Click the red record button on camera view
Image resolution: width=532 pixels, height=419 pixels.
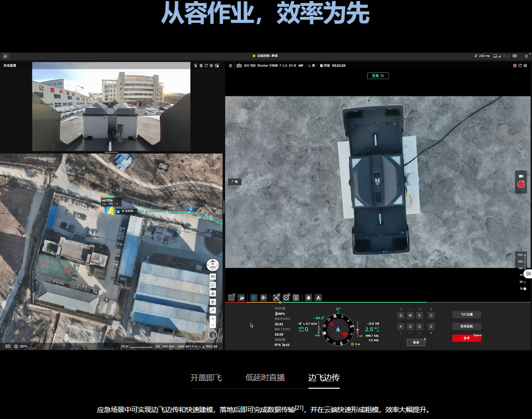tap(521, 184)
